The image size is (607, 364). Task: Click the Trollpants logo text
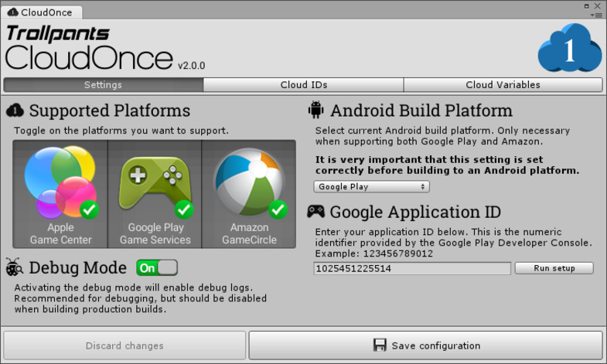58,34
